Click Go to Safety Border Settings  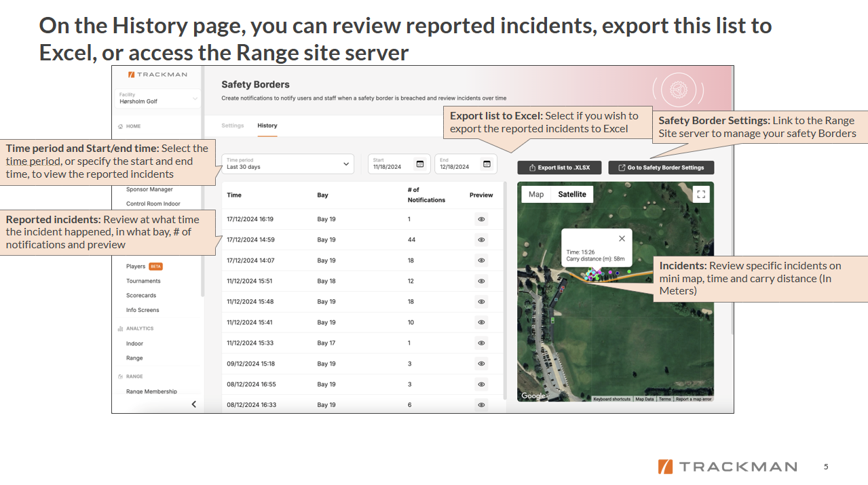pyautogui.click(x=661, y=168)
